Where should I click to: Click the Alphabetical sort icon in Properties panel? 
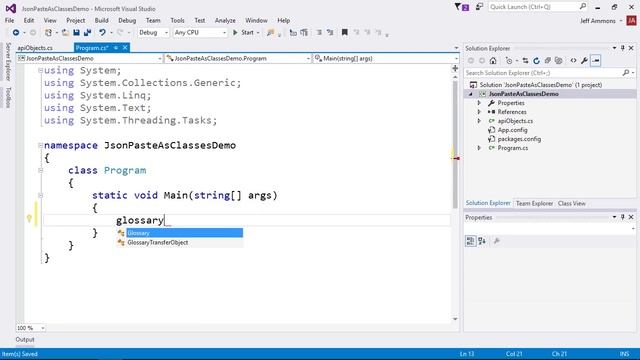[x=482, y=241]
